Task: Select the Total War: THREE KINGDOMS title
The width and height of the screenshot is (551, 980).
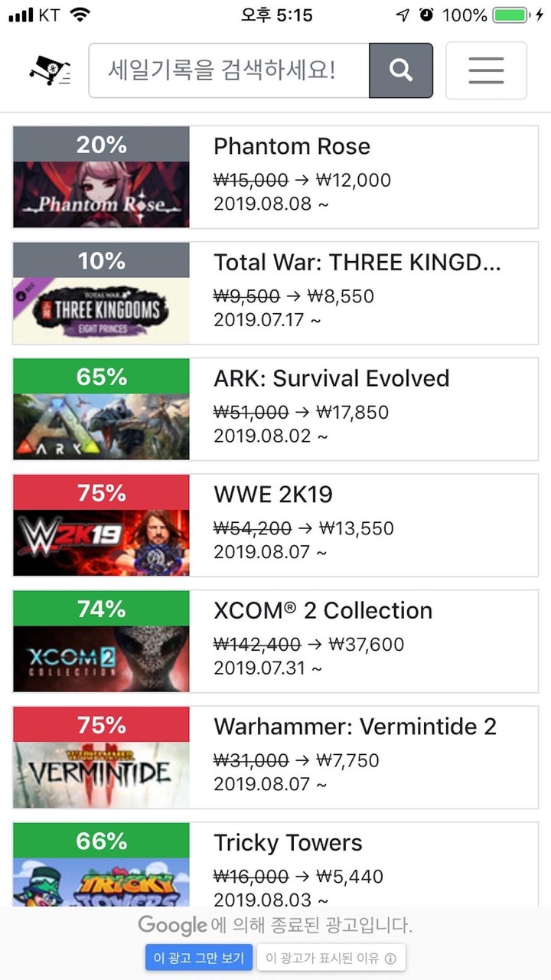Action: click(357, 263)
